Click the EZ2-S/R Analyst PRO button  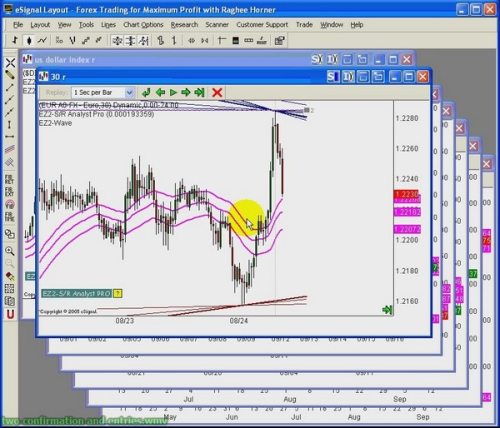[76, 293]
